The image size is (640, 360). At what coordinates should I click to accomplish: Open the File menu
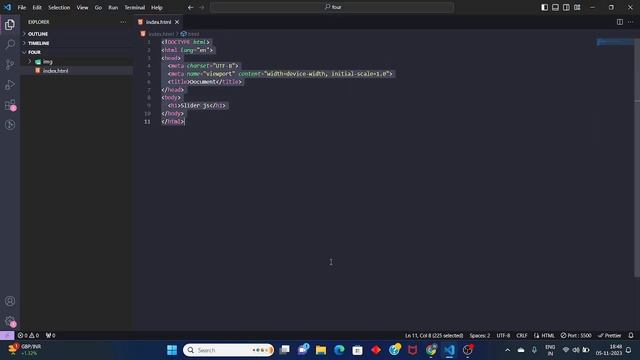pos(22,7)
